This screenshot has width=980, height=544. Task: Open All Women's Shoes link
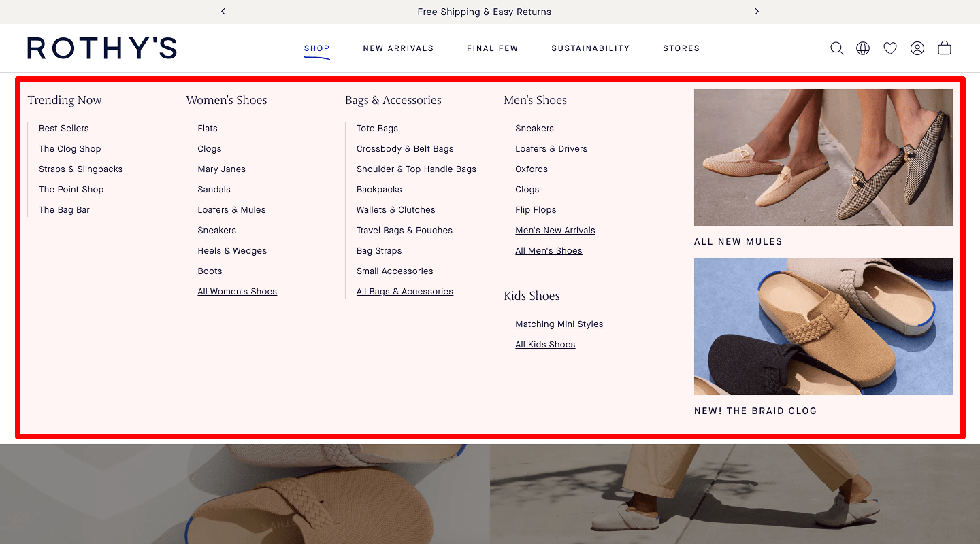pos(237,291)
